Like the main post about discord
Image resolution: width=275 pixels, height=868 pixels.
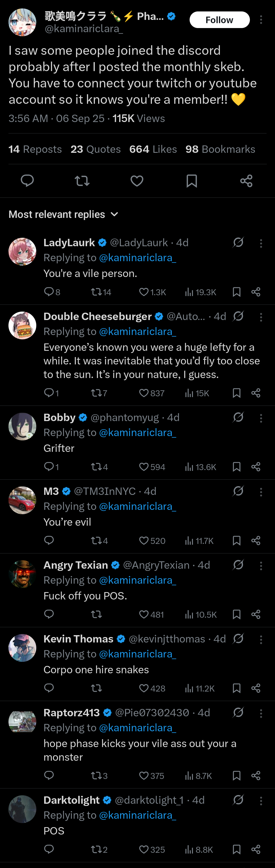(137, 181)
